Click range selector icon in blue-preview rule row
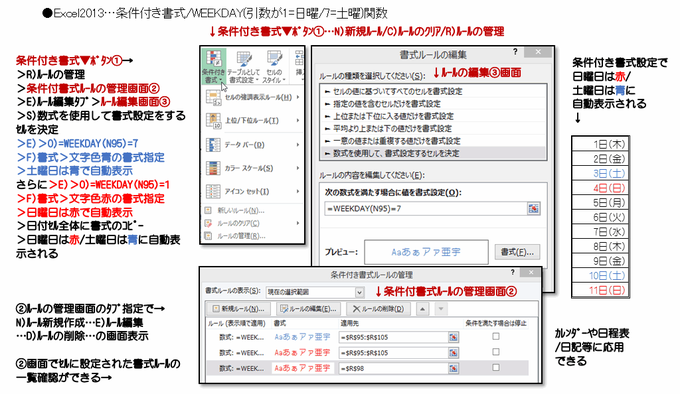 click(x=453, y=337)
